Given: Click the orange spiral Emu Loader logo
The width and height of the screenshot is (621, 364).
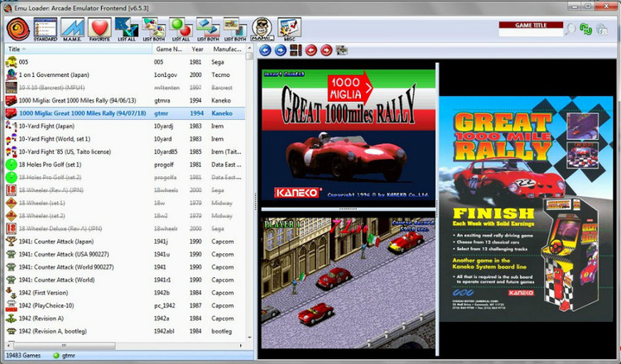Looking at the screenshot, I should click(17, 29).
